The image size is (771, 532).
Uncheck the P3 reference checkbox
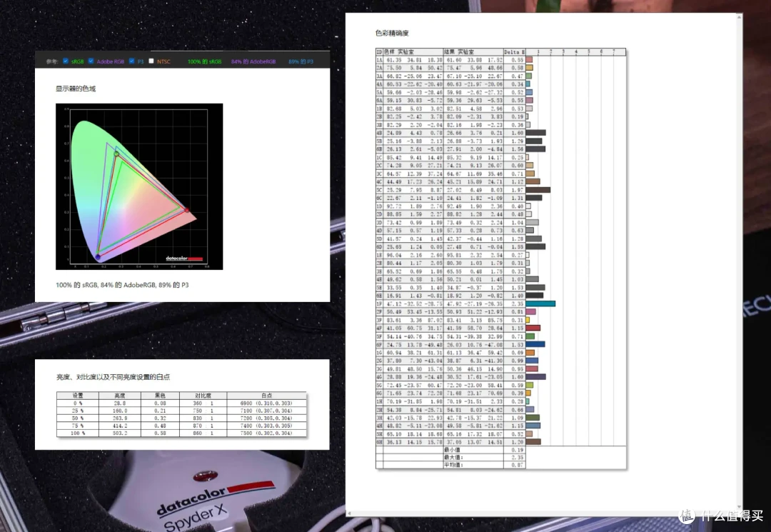[x=132, y=61]
